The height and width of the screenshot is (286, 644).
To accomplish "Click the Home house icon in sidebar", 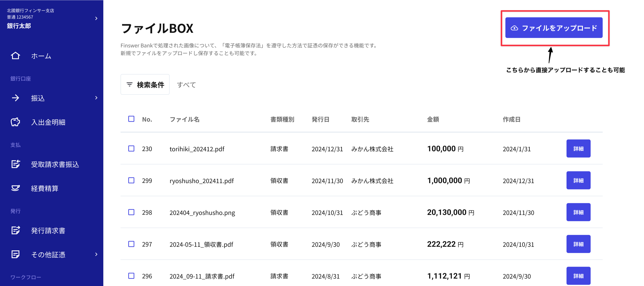I will click(x=15, y=56).
